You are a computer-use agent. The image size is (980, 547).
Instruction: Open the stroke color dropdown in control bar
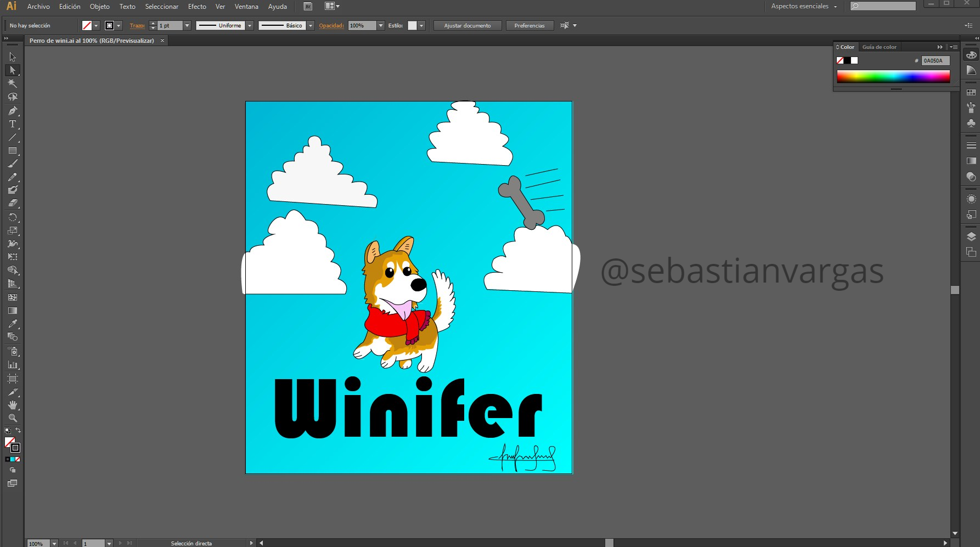click(119, 26)
